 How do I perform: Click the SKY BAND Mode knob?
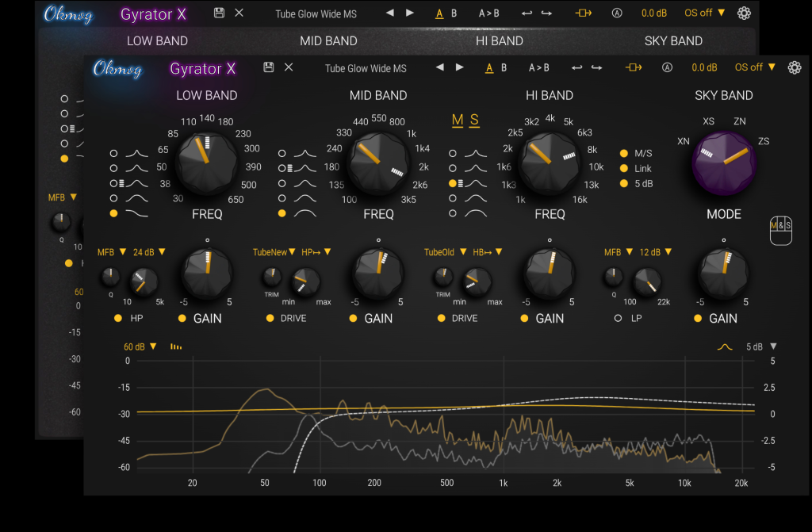tap(723, 164)
